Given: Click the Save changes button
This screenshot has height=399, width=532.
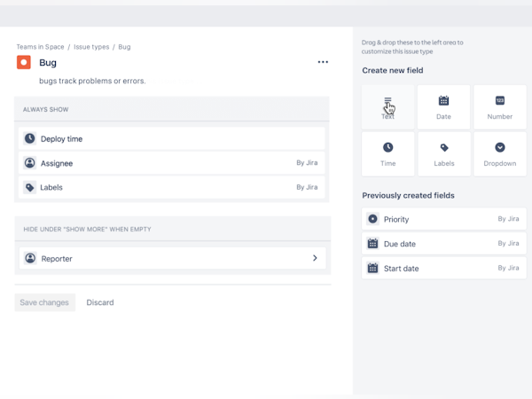Looking at the screenshot, I should tap(44, 302).
